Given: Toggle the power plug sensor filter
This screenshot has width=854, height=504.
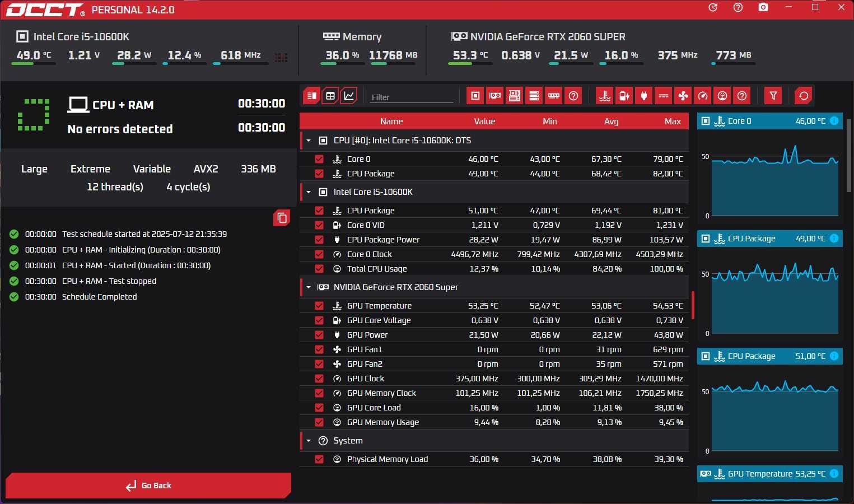Looking at the screenshot, I should point(644,96).
